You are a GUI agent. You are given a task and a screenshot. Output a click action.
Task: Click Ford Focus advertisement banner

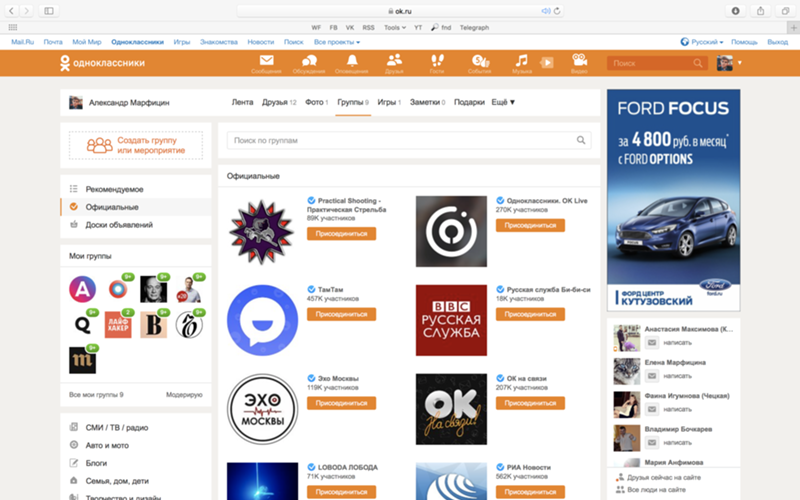673,200
